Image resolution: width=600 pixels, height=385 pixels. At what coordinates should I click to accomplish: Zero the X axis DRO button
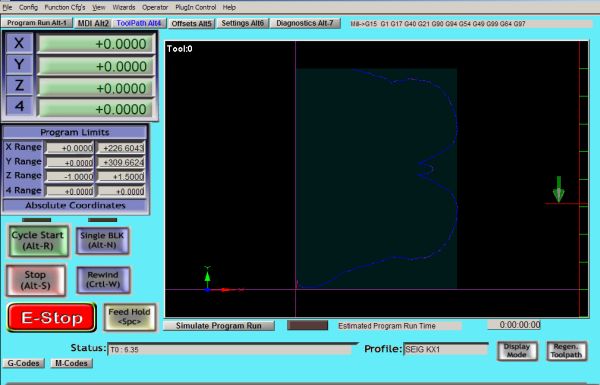19,43
